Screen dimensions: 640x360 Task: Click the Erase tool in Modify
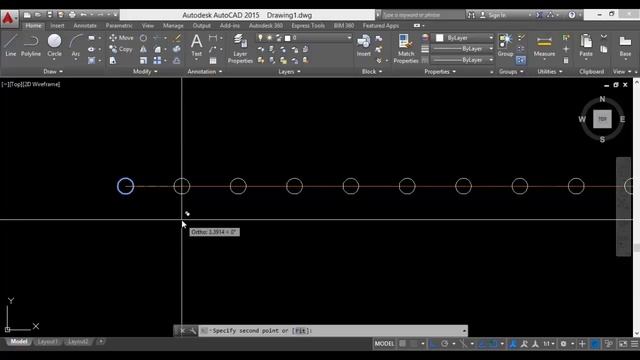(x=177, y=38)
